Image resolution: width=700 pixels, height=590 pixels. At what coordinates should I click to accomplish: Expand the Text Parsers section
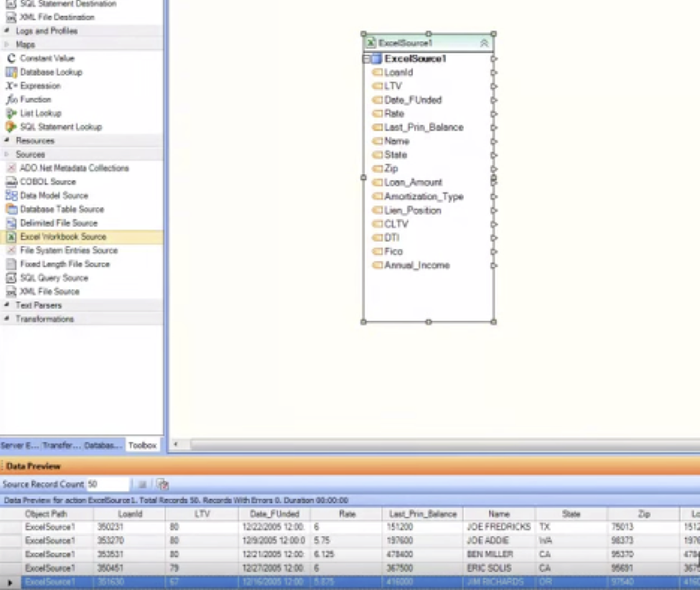point(7,306)
